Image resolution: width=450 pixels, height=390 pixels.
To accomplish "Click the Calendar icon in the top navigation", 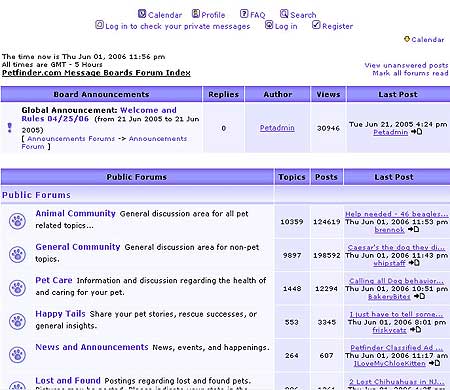I will coord(142,14).
